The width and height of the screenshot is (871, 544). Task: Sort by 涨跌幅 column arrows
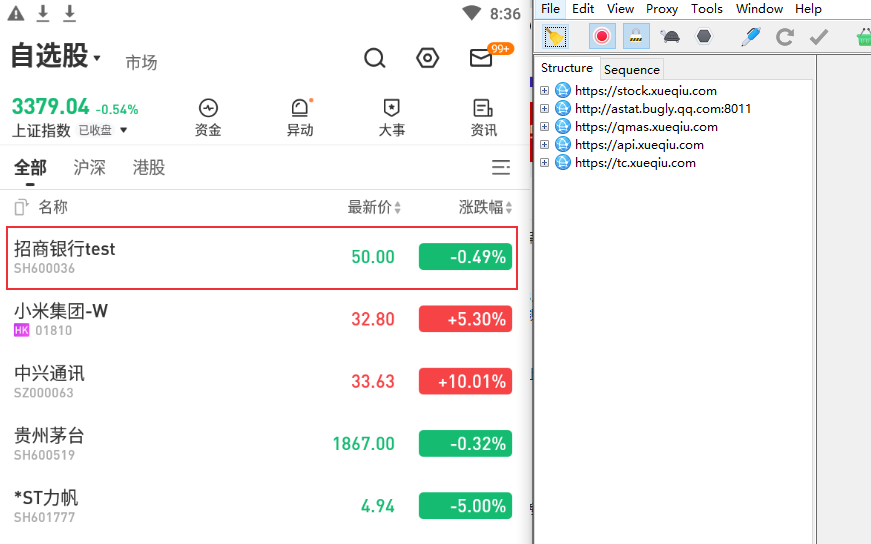(x=509, y=208)
